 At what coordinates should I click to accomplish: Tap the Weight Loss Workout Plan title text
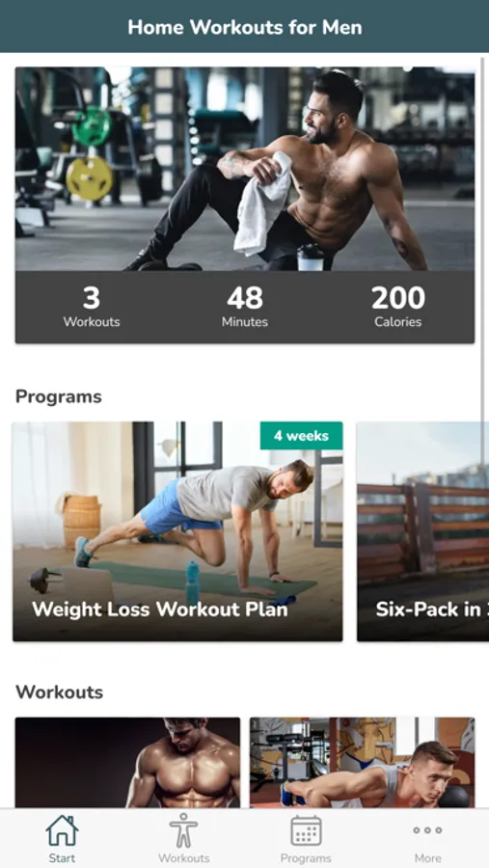(160, 610)
